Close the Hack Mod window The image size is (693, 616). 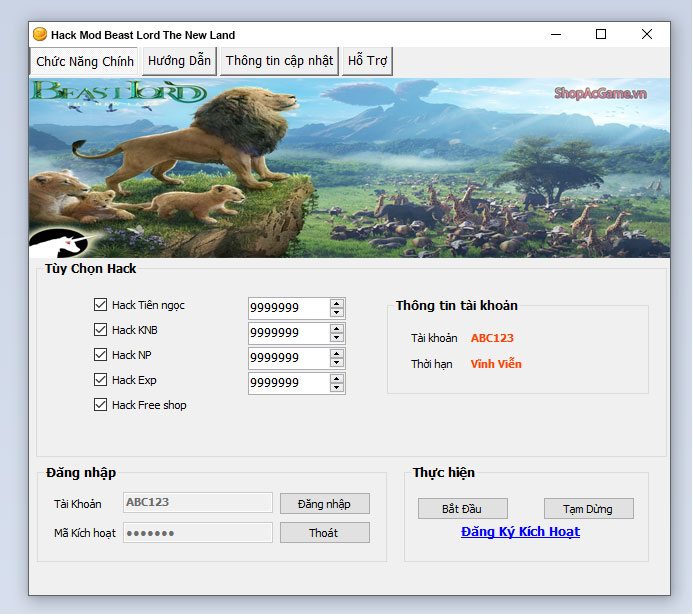point(647,34)
